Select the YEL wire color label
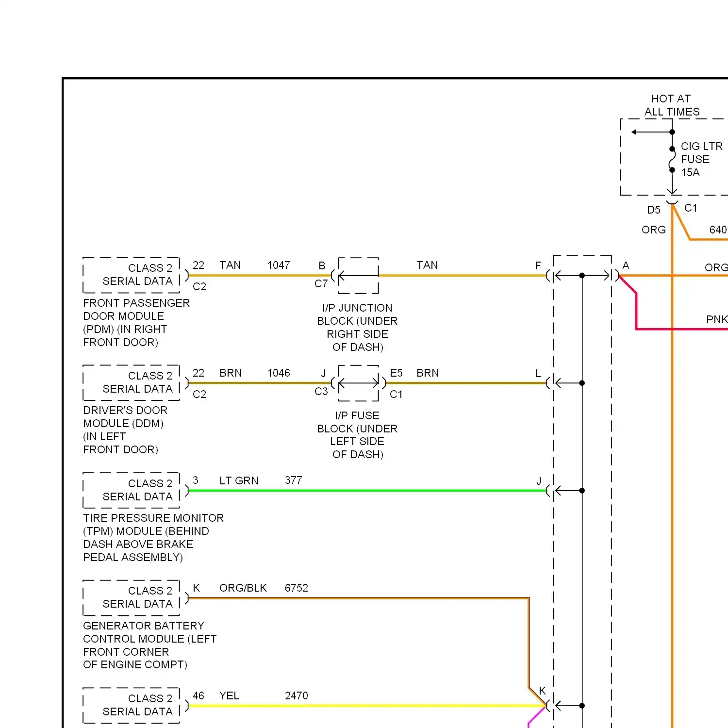Screen dimensions: 728x728 point(229,695)
